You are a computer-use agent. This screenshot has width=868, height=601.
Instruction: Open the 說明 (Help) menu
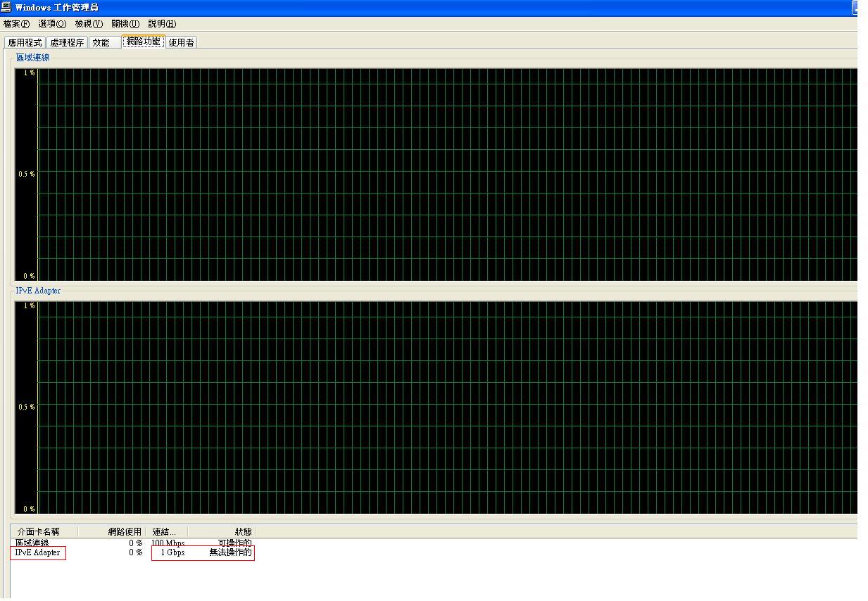pyautogui.click(x=161, y=23)
